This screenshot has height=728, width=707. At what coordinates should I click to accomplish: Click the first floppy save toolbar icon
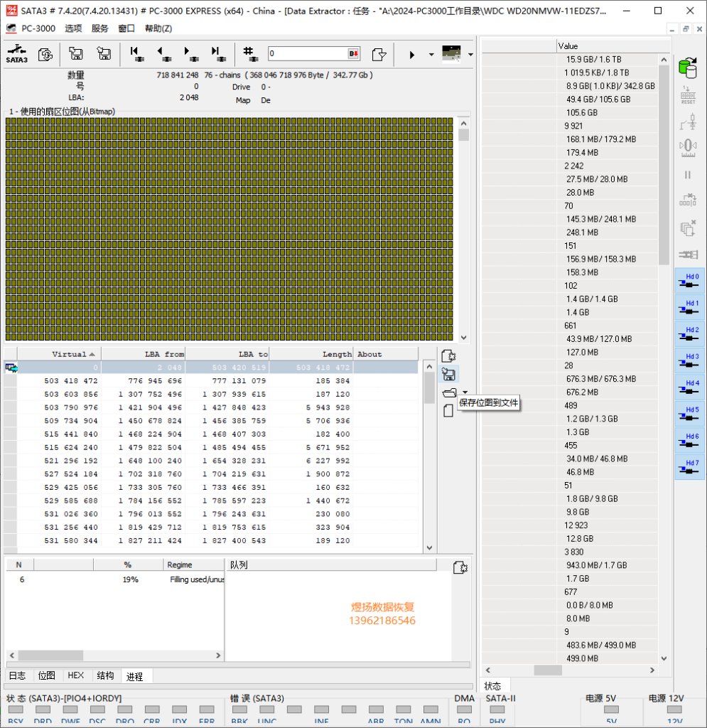point(76,54)
